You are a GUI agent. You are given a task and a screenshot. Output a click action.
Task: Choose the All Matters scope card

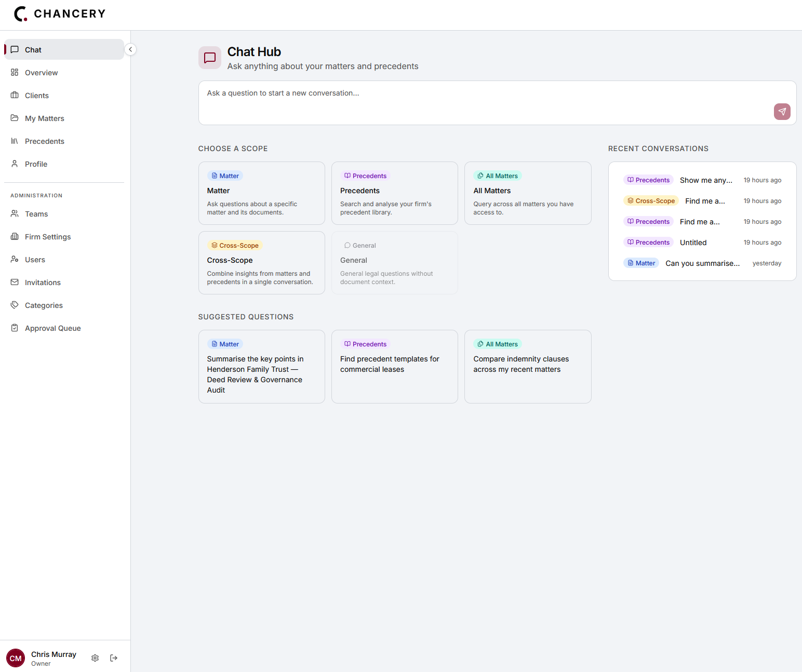(x=528, y=193)
